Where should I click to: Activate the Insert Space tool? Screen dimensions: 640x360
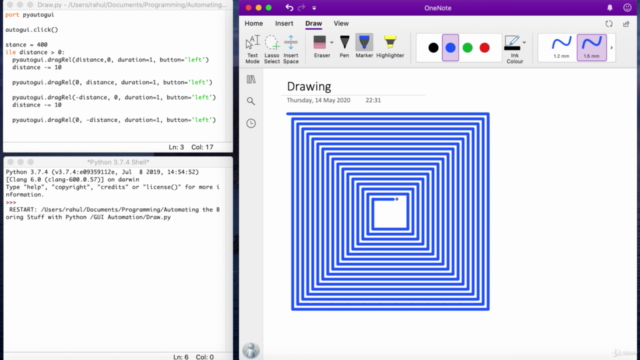[x=291, y=49]
